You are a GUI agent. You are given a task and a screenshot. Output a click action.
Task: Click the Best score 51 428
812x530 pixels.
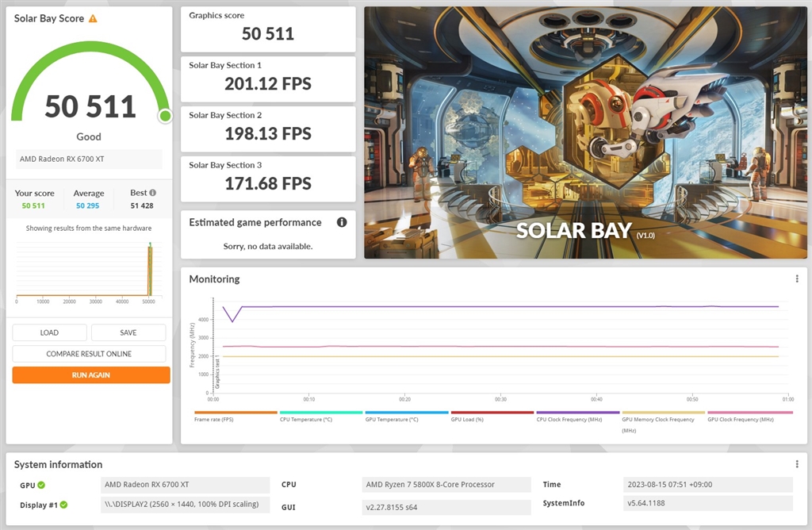142,205
